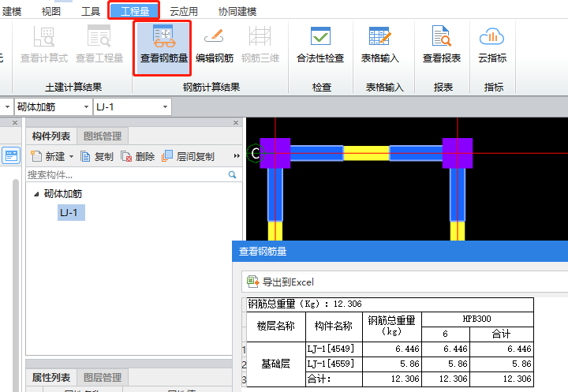Screen dimensions: 568x392
Task: Select LJ-1 in the component tree
Action: pos(71,212)
